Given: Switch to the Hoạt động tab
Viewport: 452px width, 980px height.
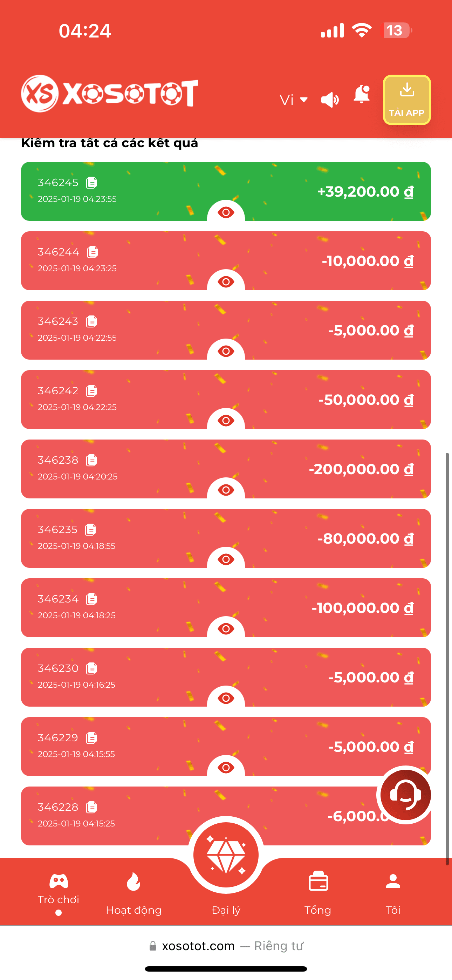Looking at the screenshot, I should pos(133,892).
